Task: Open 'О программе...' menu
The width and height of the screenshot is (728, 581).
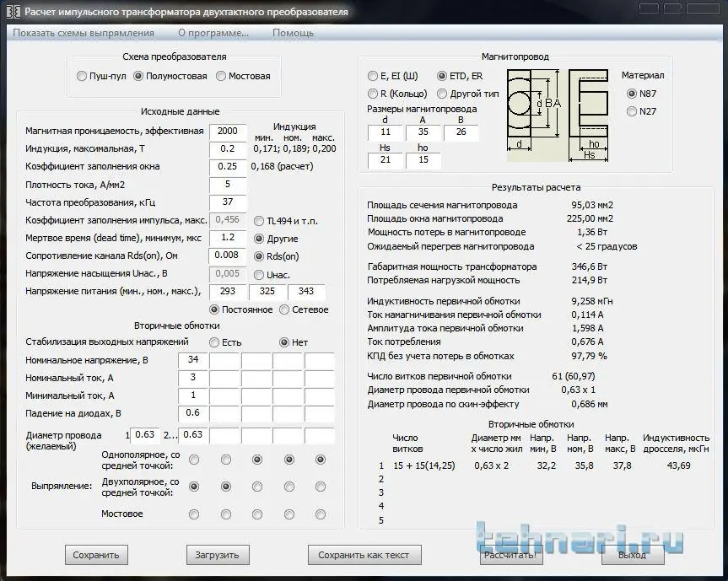Action: coord(213,33)
